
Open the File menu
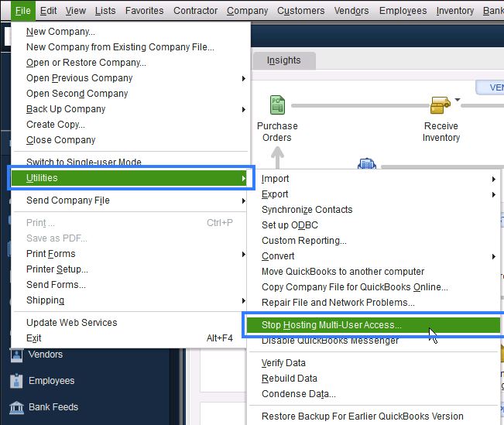22,11
